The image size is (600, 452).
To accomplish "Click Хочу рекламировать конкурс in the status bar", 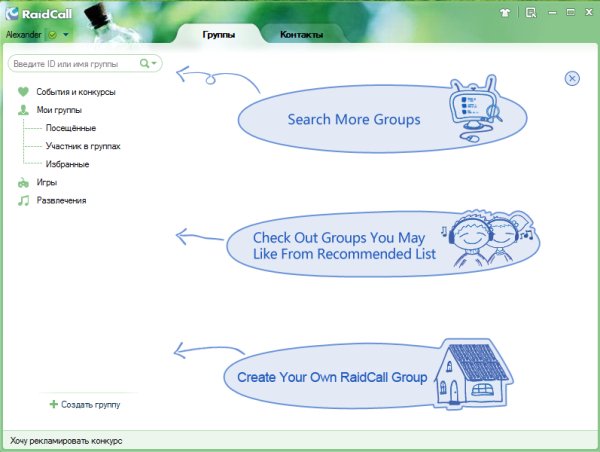I will 66,441.
